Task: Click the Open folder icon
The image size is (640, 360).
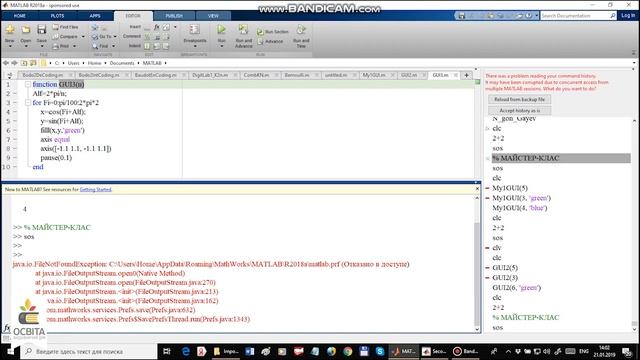Action: point(26,30)
